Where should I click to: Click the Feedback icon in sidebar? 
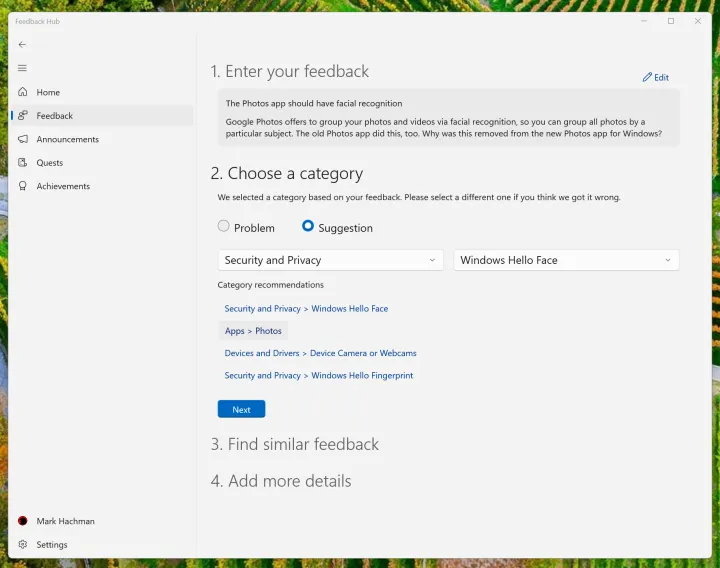(22, 116)
